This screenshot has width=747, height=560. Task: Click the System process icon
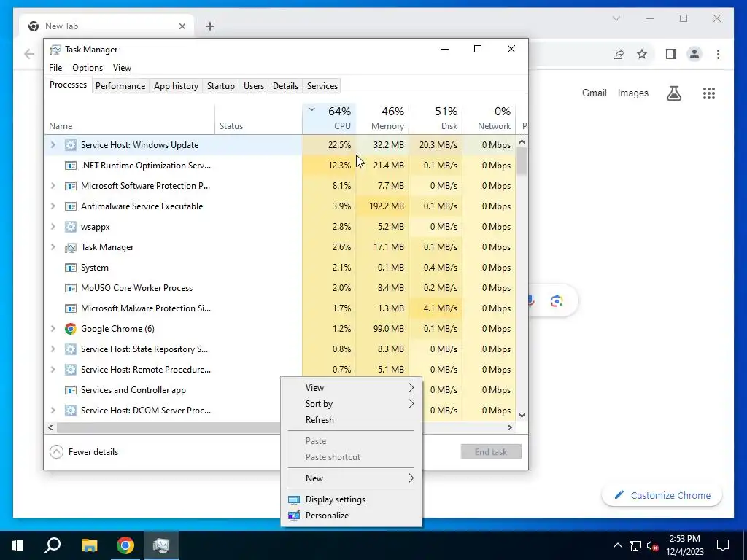71,268
